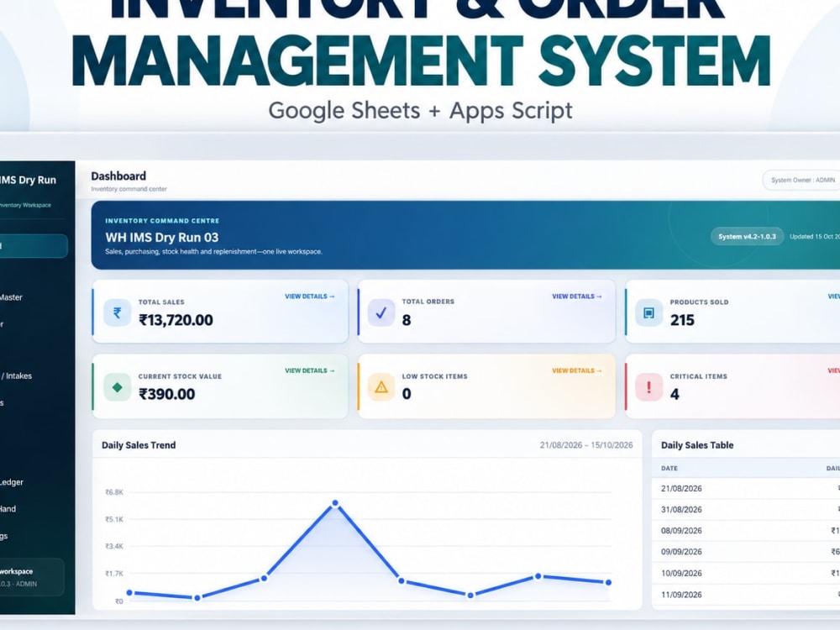The width and height of the screenshot is (840, 630).
Task: Select the 11/09/2026 row in Daily Sales Table
Action: pos(746,595)
